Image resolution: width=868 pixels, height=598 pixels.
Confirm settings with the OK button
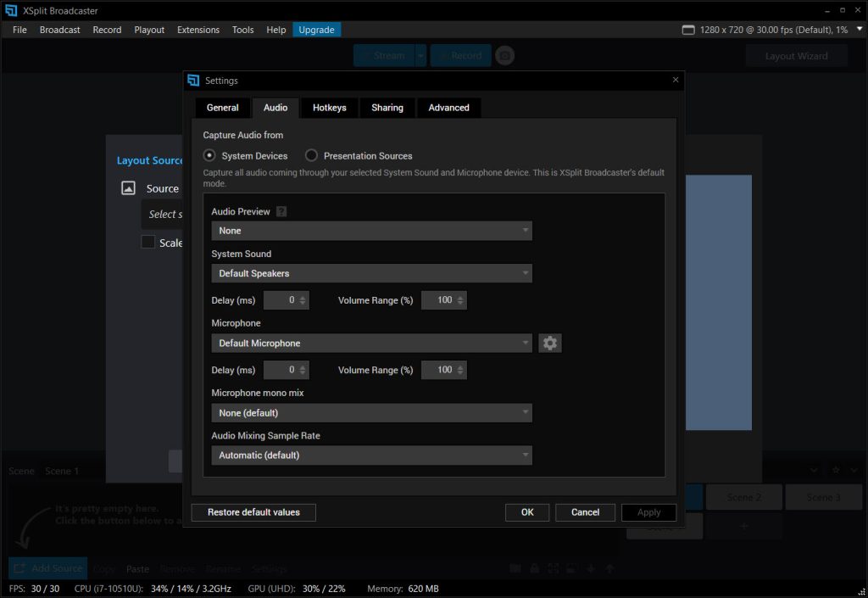[x=527, y=512]
